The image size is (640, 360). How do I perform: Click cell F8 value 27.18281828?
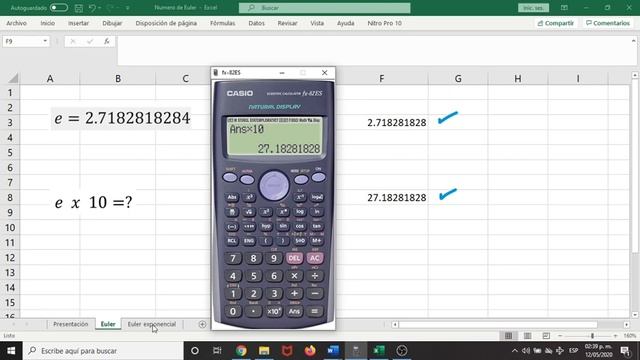(x=396, y=198)
